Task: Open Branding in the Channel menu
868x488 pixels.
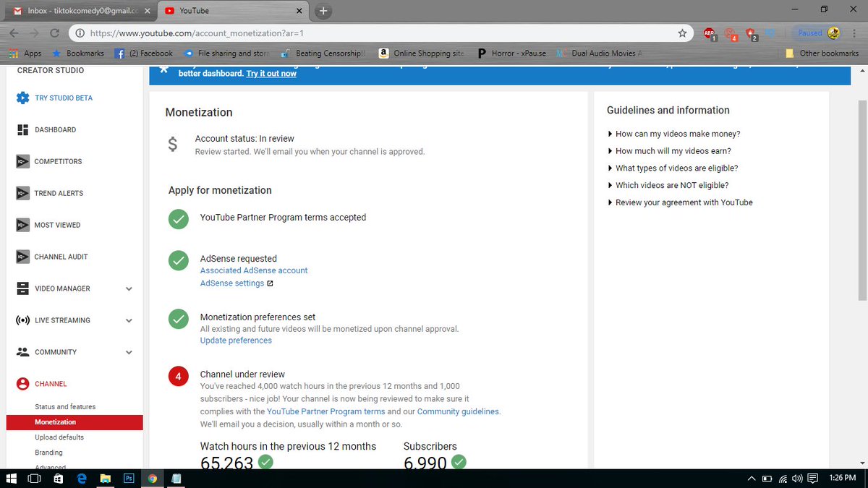Action: [x=48, y=453]
